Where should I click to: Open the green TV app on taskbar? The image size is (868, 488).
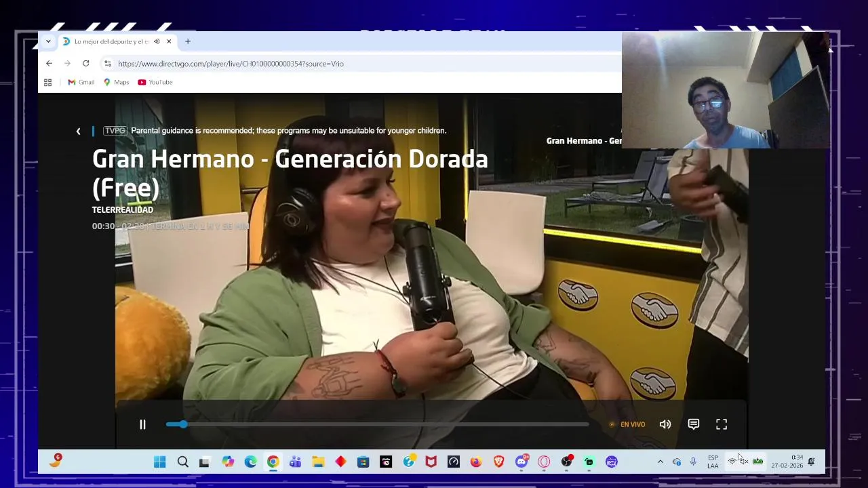(x=589, y=462)
